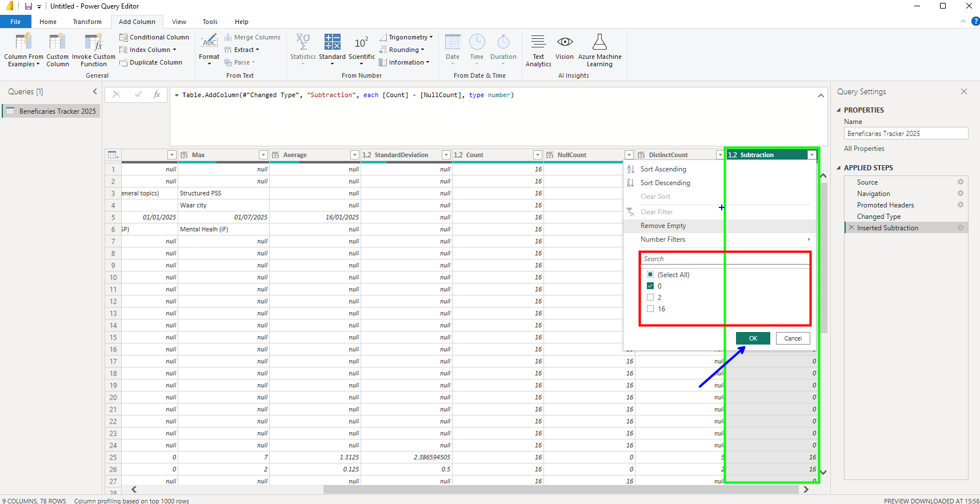Open the All Properties link
980x504 pixels.
pyautogui.click(x=864, y=149)
